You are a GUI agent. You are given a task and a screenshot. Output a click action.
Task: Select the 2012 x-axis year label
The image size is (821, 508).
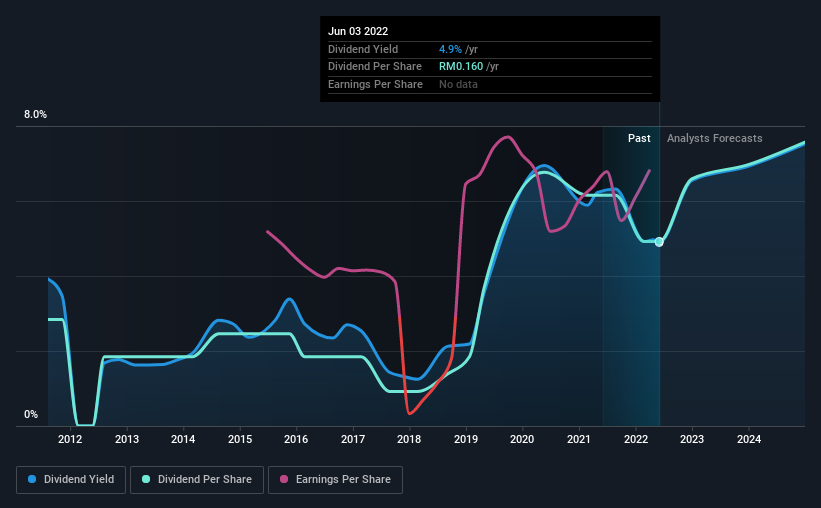[70, 439]
